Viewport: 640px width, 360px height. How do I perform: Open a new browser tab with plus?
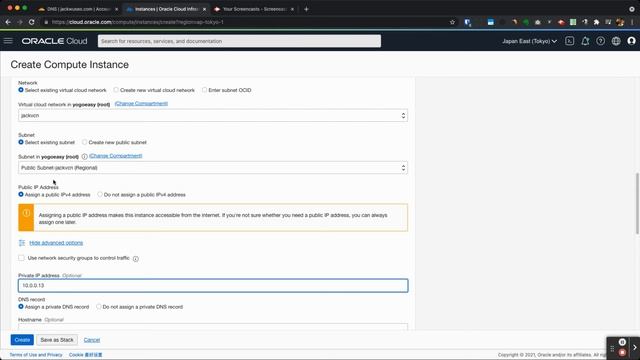pos(306,9)
